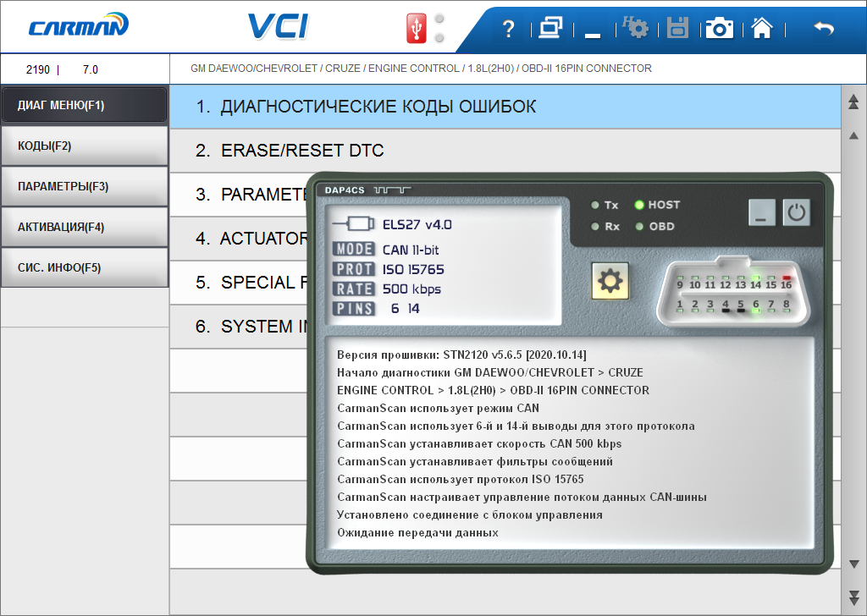Image resolution: width=867 pixels, height=616 pixels.
Task: Click the save floppy disk icon
Action: (x=677, y=28)
